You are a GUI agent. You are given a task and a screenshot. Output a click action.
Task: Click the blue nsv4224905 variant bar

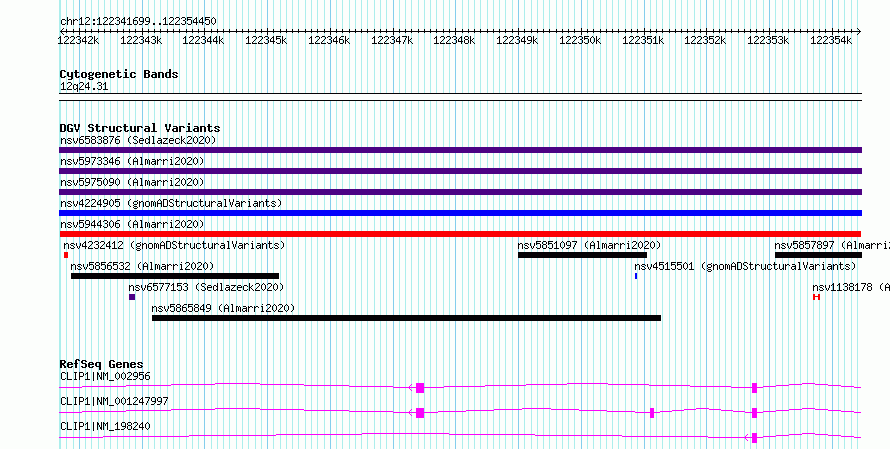point(460,213)
